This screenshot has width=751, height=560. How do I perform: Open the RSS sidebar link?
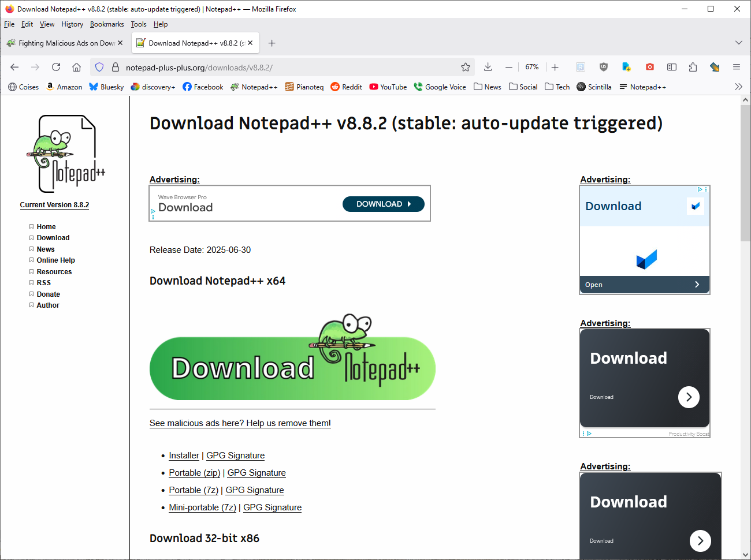(44, 283)
